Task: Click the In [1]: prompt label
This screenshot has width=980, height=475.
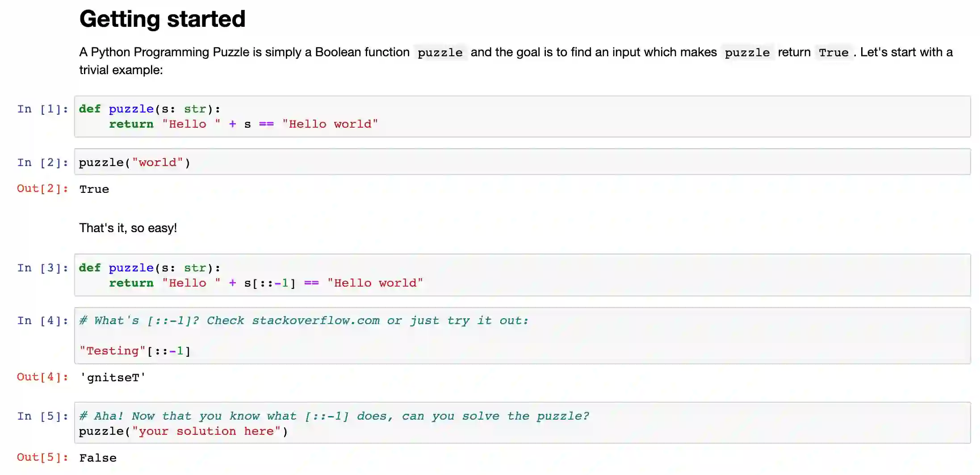Action: [42, 109]
